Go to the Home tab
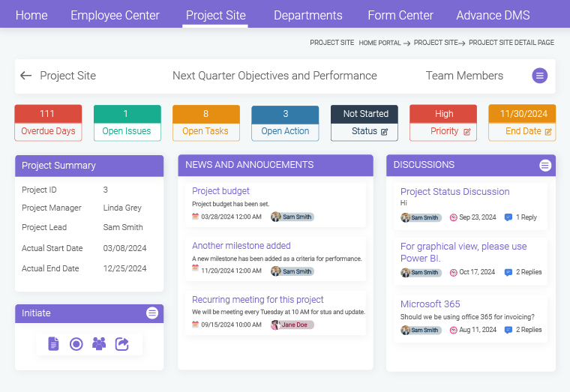The width and height of the screenshot is (570, 392). click(31, 15)
